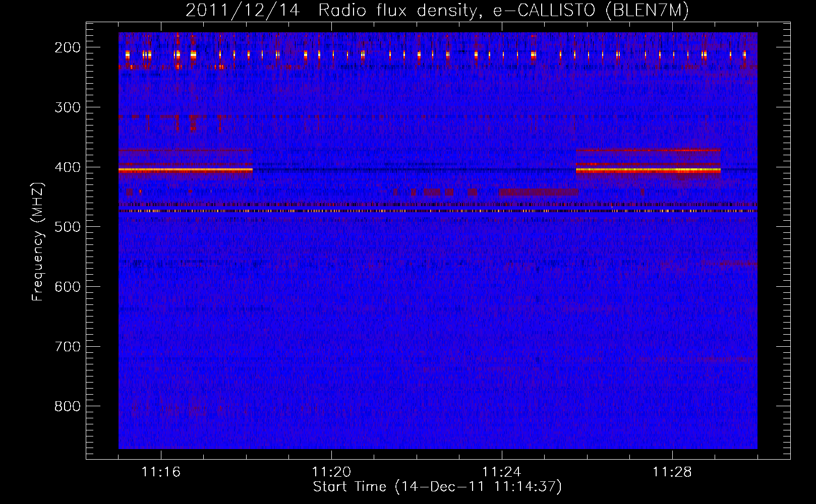This screenshot has width=816, height=504.
Task: Click the plot title '2011/12/14 Radio flux density, e-CALLISTO (BLEN7M)'
Action: click(437, 11)
